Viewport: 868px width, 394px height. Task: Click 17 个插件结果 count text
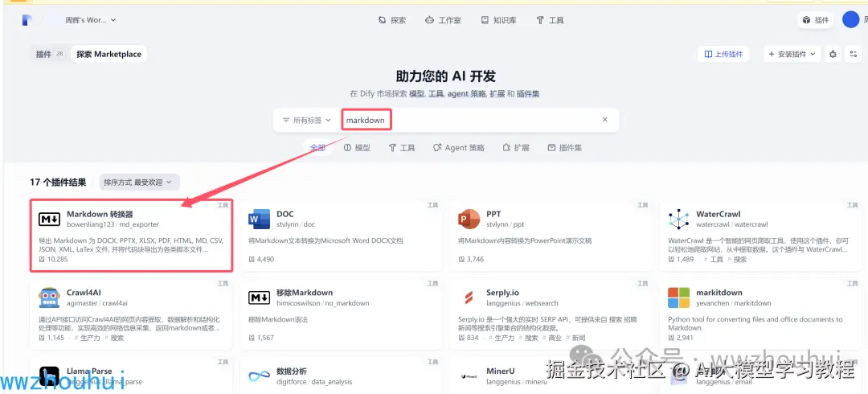pos(58,182)
